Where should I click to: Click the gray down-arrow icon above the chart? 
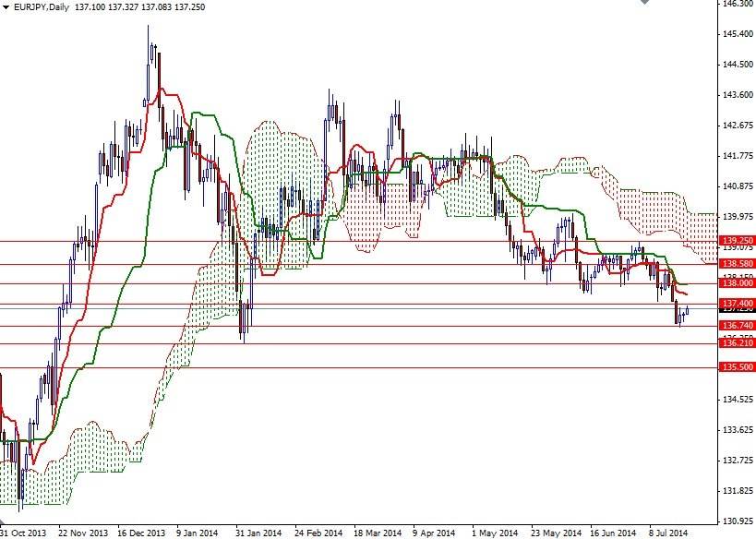[643, 3]
